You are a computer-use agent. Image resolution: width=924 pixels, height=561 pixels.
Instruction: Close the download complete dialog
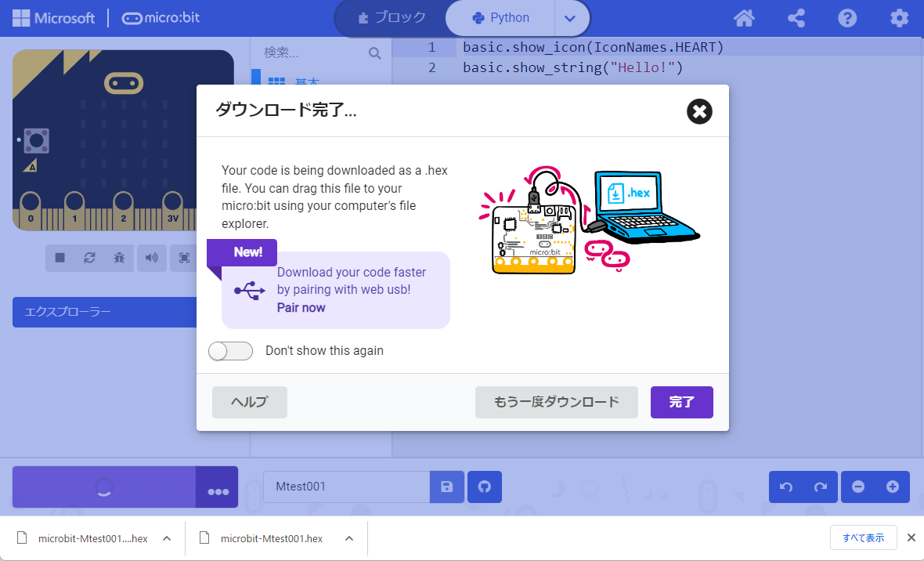[x=699, y=111]
